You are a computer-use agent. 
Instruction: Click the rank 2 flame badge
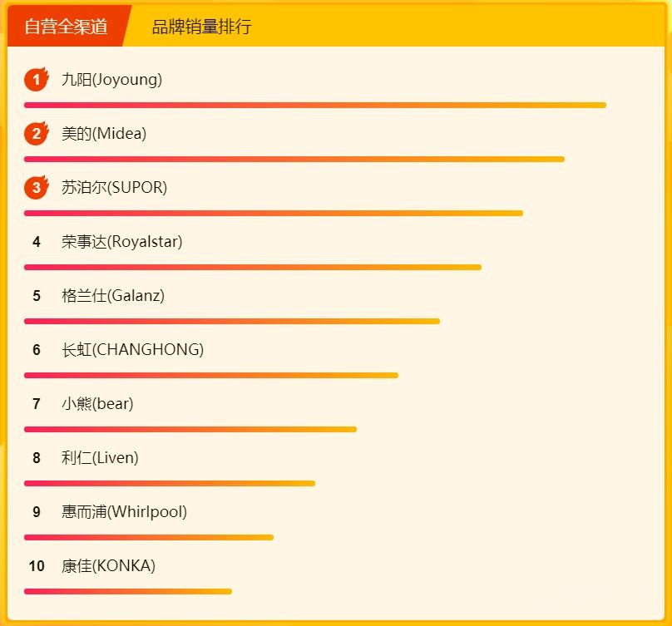(x=36, y=134)
